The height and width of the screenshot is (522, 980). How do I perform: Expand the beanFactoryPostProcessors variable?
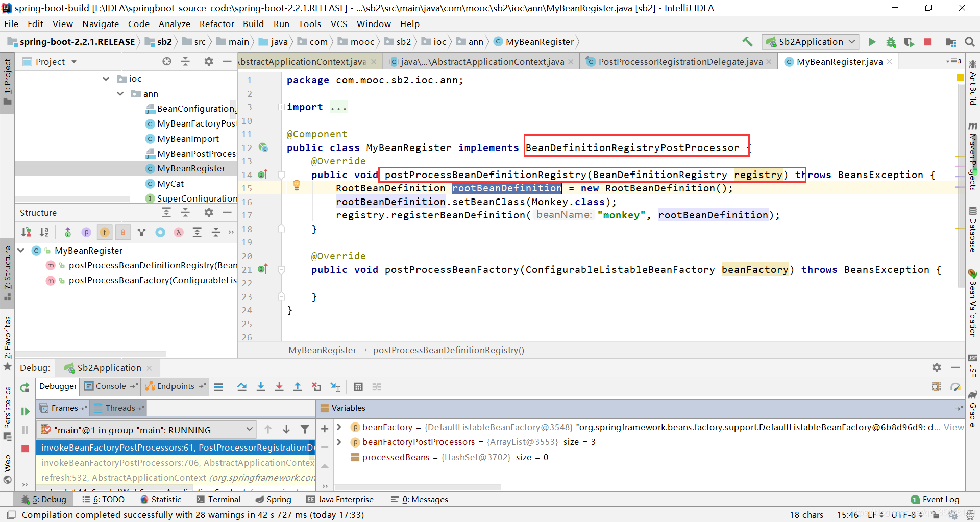tap(339, 442)
